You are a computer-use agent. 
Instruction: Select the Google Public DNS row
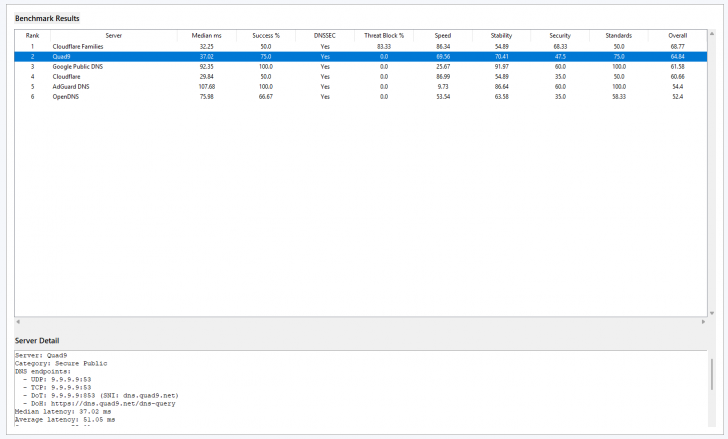pyautogui.click(x=361, y=67)
